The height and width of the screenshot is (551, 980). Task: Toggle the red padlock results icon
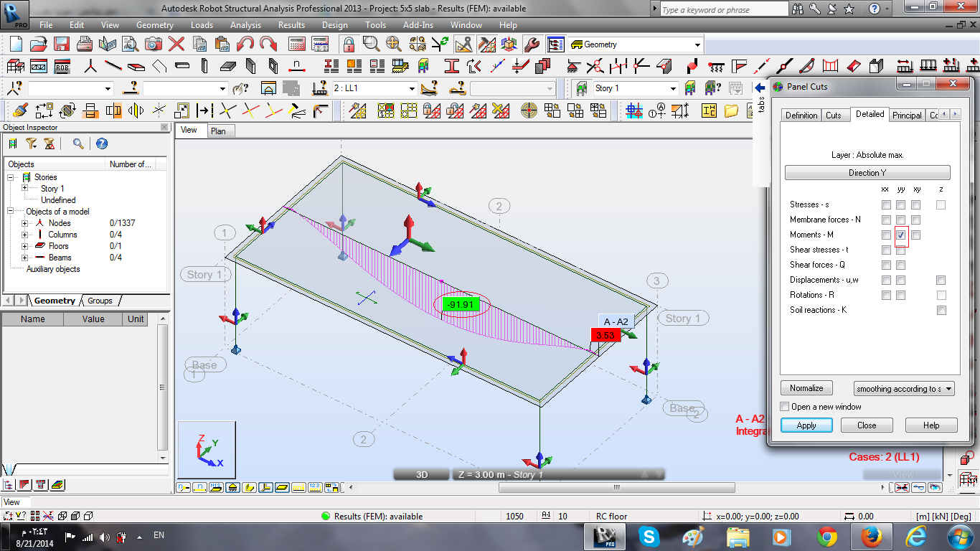tap(348, 44)
